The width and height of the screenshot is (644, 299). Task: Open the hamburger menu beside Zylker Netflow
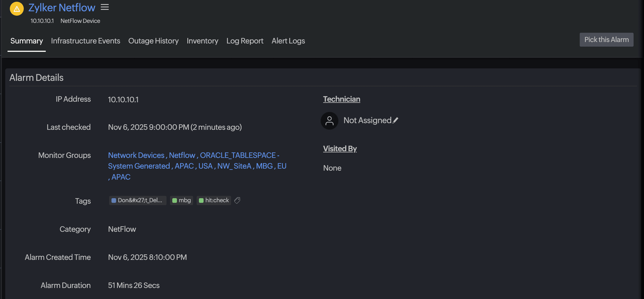click(x=105, y=7)
